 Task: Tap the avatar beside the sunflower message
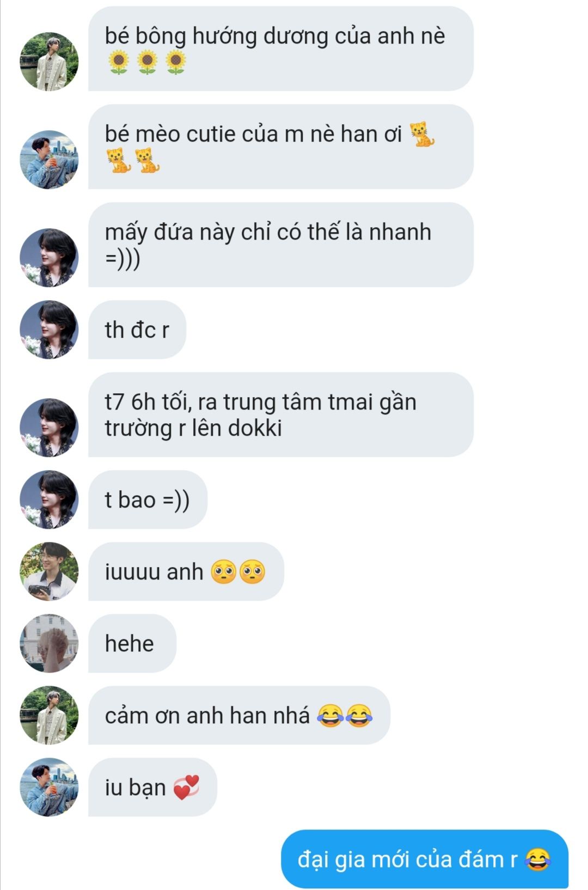pyautogui.click(x=49, y=62)
